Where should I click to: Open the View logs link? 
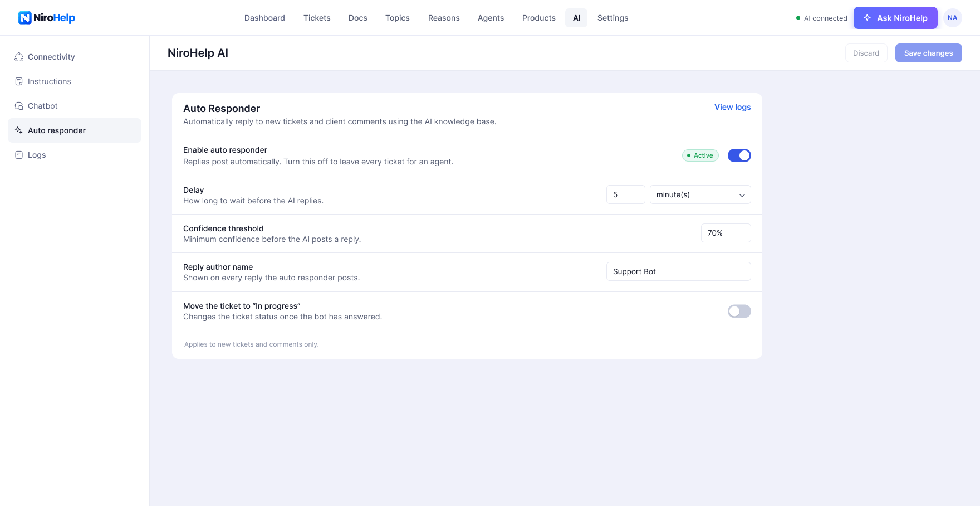(x=733, y=107)
